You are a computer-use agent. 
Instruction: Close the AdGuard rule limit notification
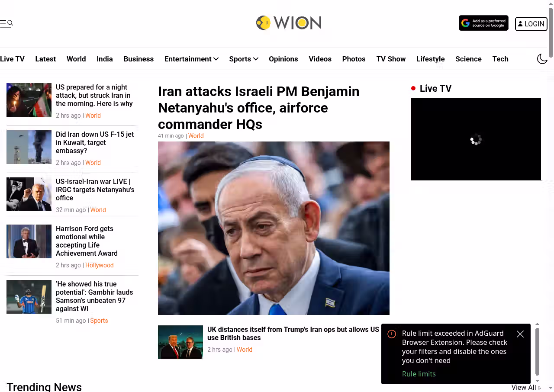click(x=520, y=334)
